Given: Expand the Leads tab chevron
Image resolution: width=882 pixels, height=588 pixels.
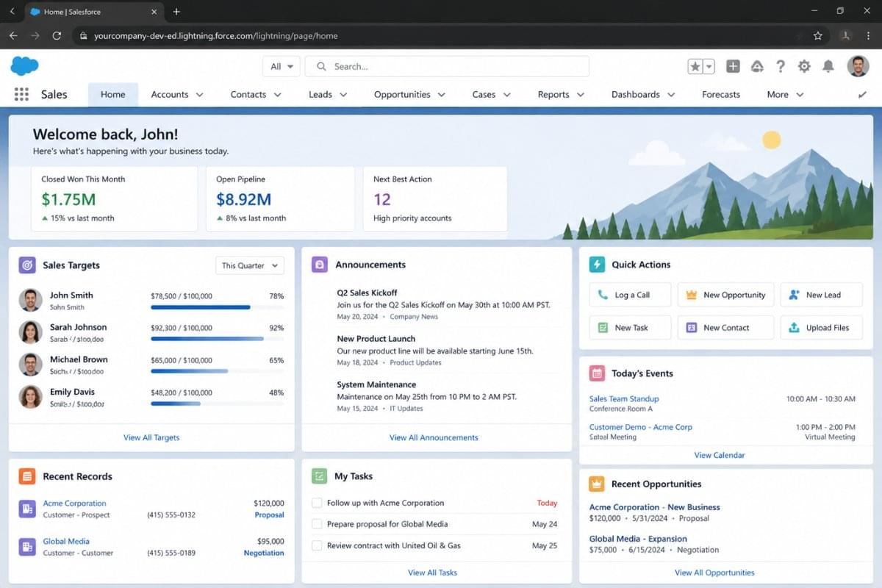Looking at the screenshot, I should click(343, 95).
